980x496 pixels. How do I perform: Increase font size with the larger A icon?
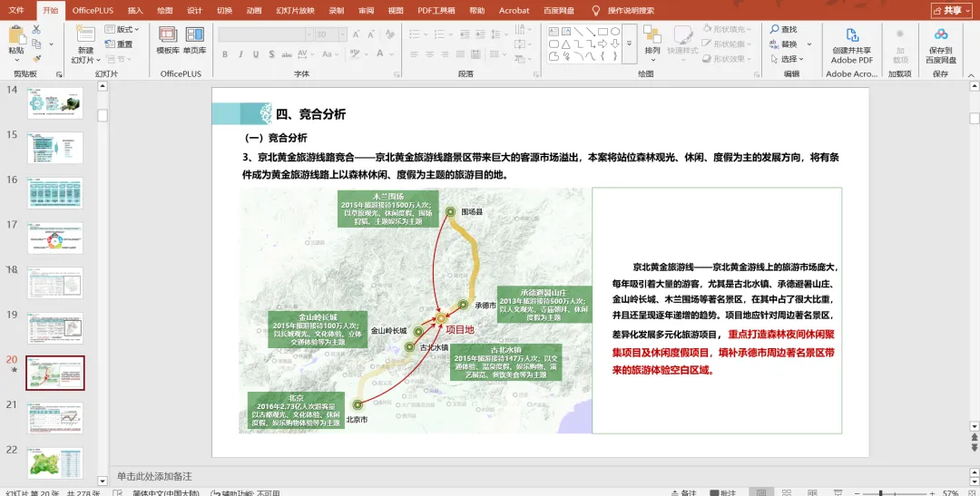click(356, 34)
